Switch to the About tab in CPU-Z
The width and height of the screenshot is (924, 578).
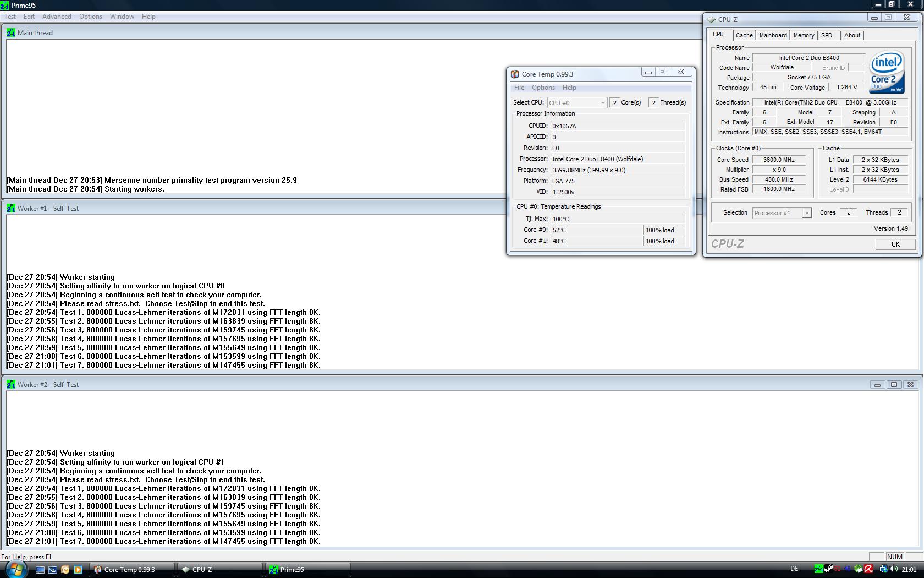[x=852, y=35]
